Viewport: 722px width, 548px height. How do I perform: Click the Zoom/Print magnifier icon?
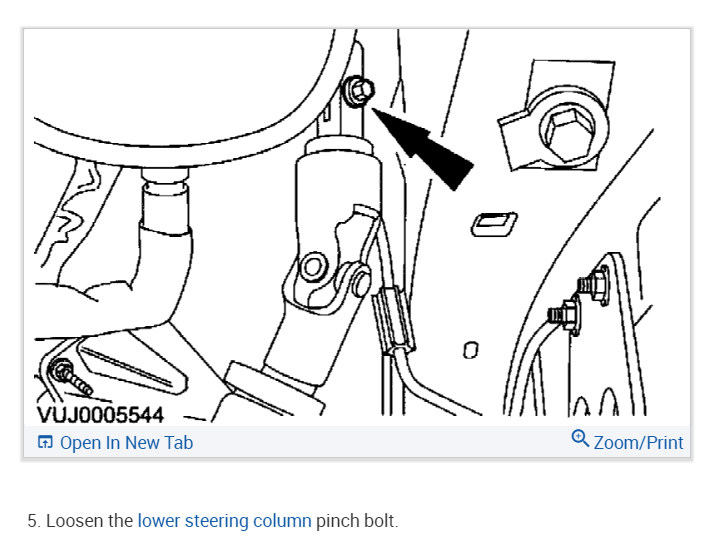(x=580, y=439)
